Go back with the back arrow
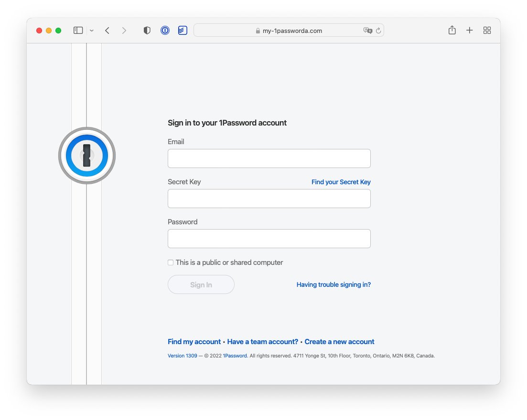The height and width of the screenshot is (420, 527). (107, 31)
